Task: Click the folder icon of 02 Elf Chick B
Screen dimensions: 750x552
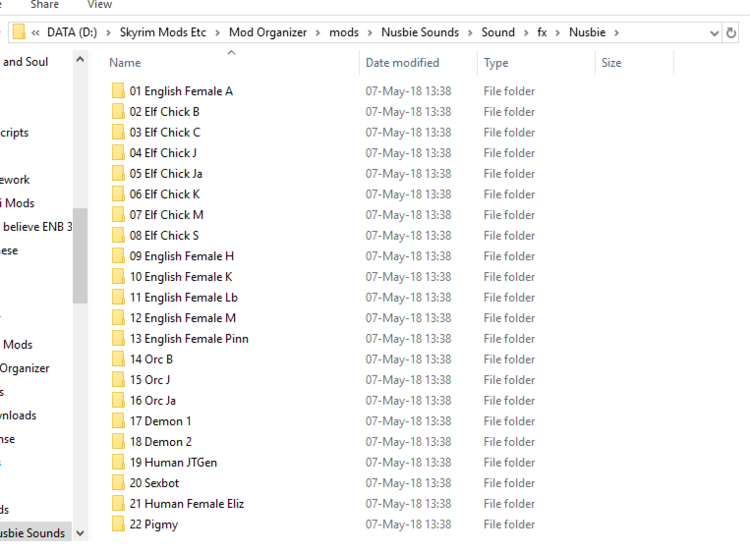Action: pyautogui.click(x=118, y=111)
